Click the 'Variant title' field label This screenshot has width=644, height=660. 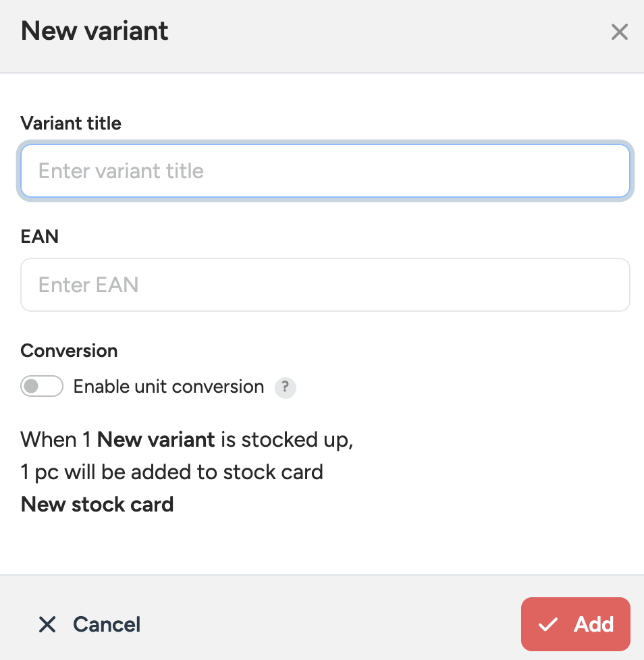[x=71, y=123]
